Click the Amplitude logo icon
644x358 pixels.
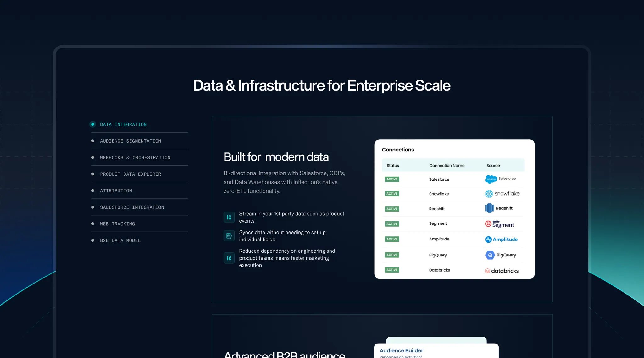[488, 240]
